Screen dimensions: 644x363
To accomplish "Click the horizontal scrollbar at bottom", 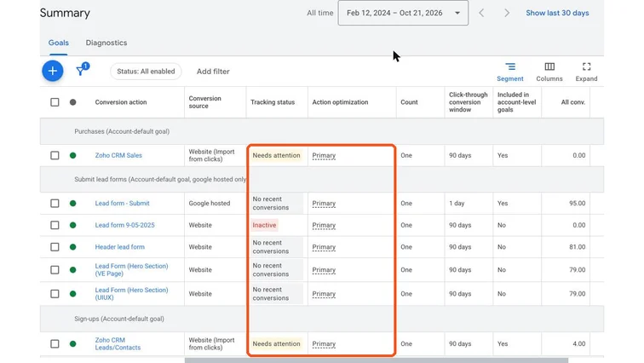I will pyautogui.click(x=377, y=360).
